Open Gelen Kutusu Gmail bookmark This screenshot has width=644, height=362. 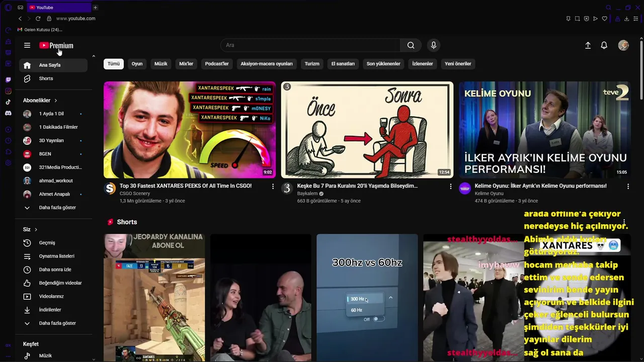pos(40,30)
